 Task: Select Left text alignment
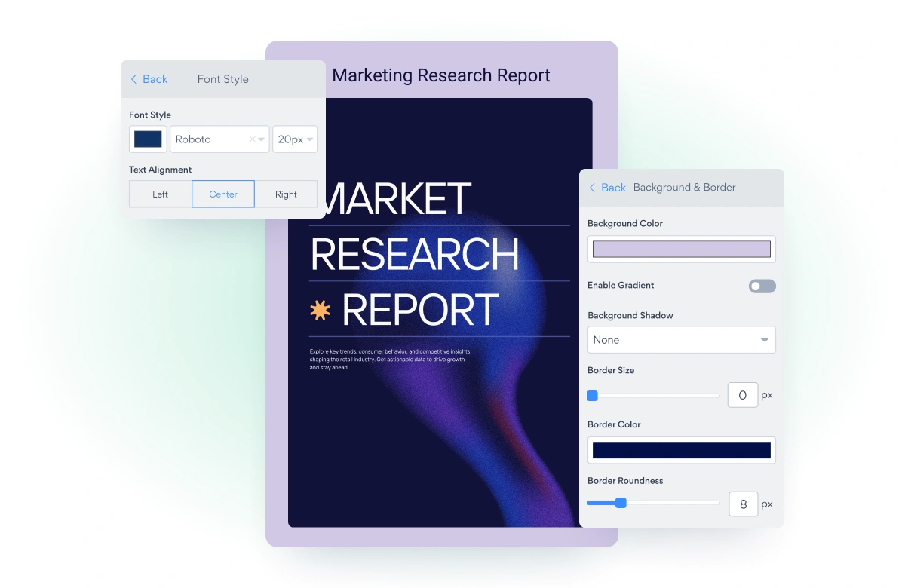(x=160, y=194)
